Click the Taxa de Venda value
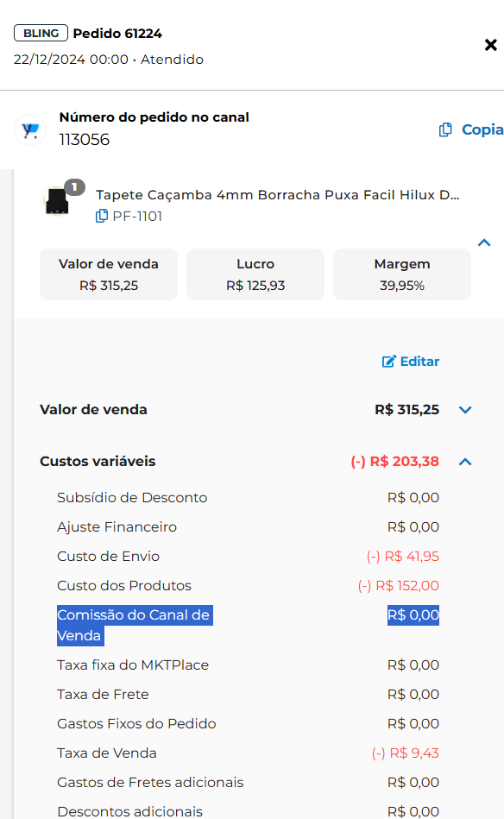The image size is (504, 819). point(406,753)
